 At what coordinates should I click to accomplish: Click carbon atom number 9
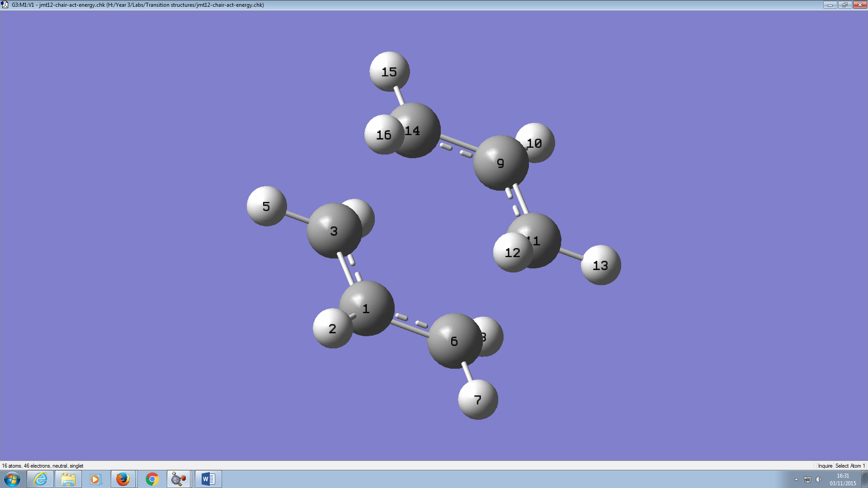(x=500, y=163)
